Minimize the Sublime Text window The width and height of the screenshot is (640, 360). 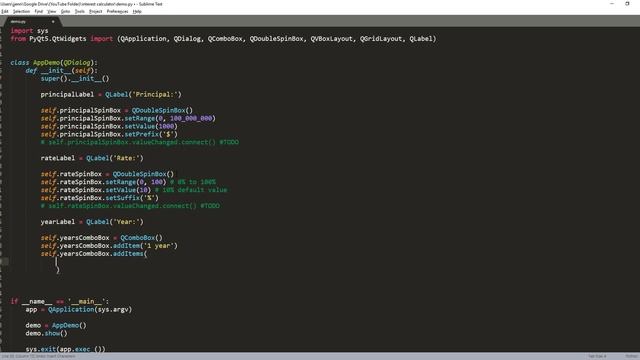[611, 4]
